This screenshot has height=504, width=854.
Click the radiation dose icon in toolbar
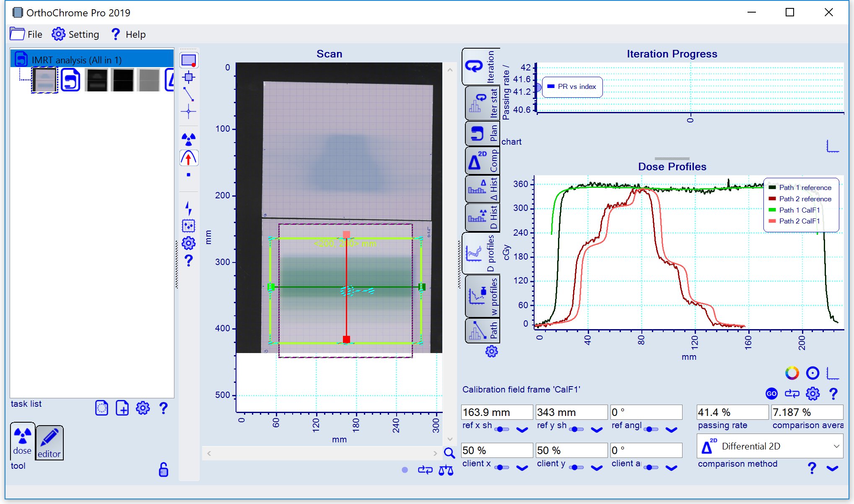[189, 139]
